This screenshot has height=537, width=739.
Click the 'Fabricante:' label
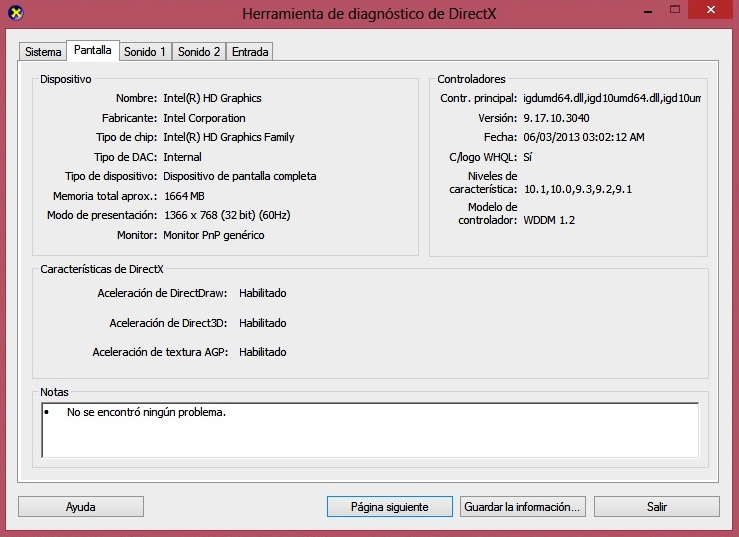[x=129, y=118]
